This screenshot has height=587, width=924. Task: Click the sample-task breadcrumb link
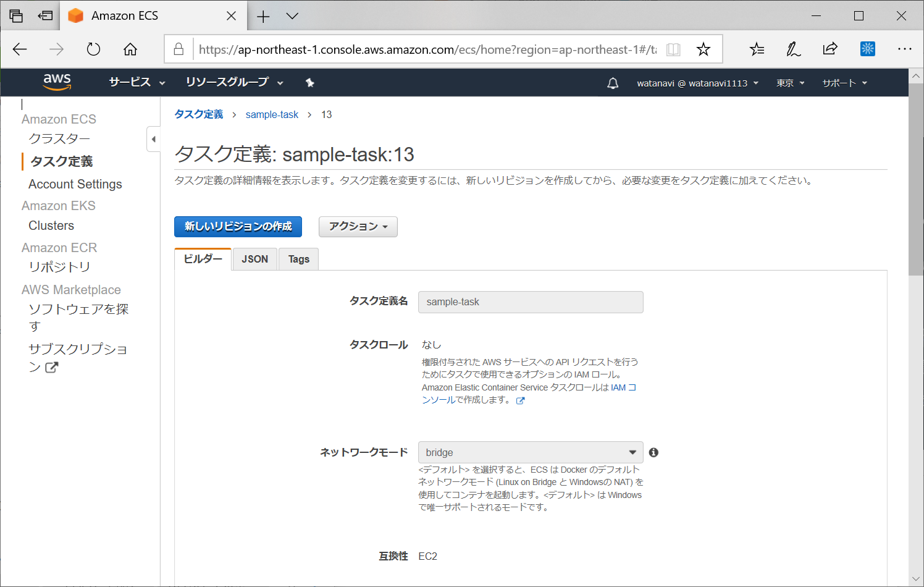(272, 114)
